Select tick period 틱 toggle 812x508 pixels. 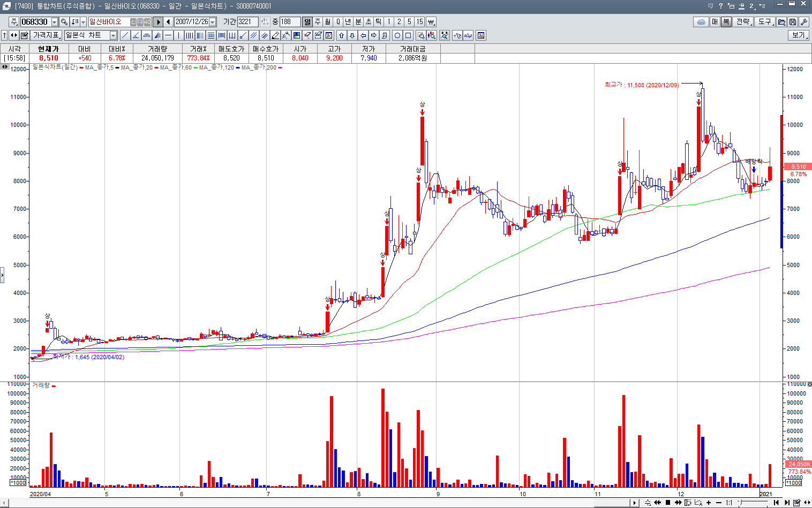click(379, 22)
